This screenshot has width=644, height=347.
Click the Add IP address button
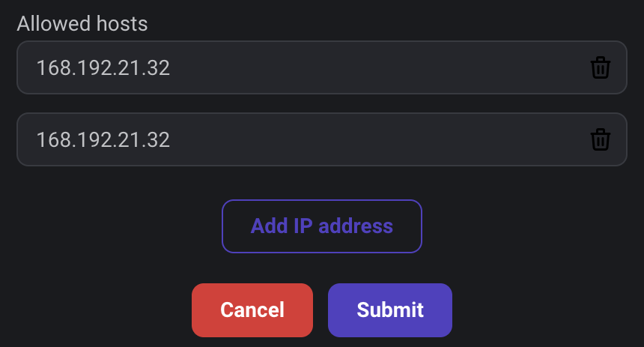tap(321, 226)
